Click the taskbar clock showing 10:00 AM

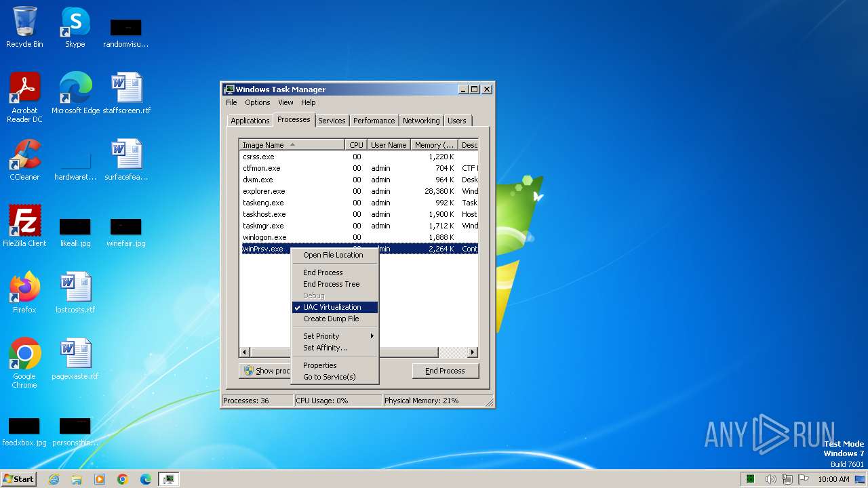point(833,479)
